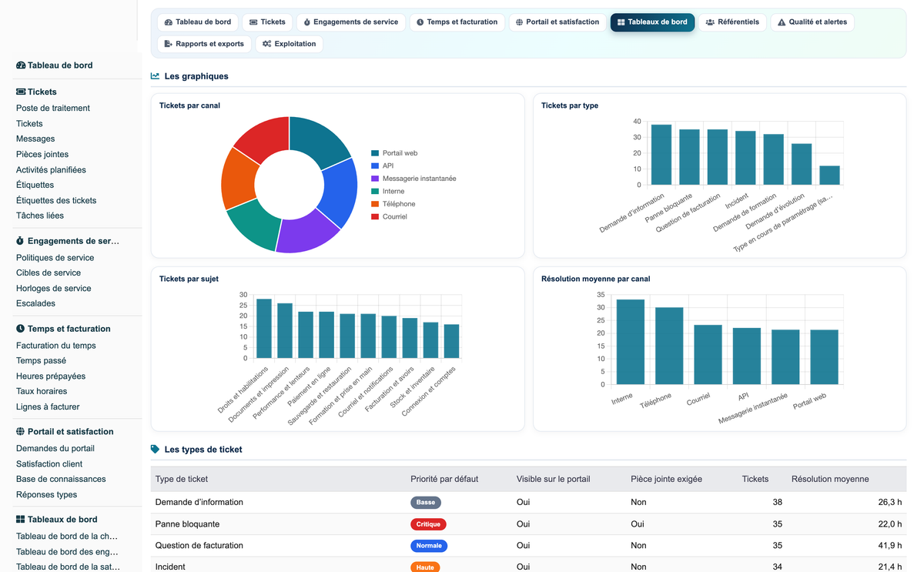Click the export icon in Rapports et exports
This screenshot has width=924, height=572.
pyautogui.click(x=169, y=44)
